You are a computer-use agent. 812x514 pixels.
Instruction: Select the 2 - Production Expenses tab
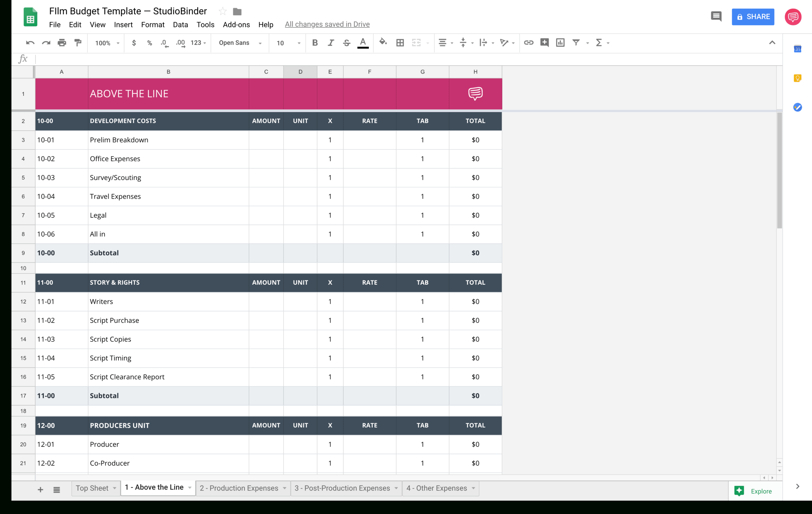[x=239, y=488]
